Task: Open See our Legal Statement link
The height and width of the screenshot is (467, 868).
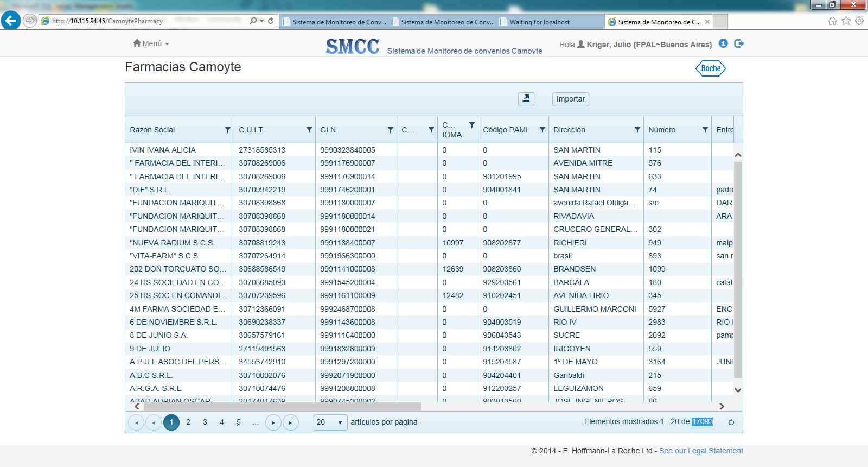Action: pyautogui.click(x=701, y=451)
